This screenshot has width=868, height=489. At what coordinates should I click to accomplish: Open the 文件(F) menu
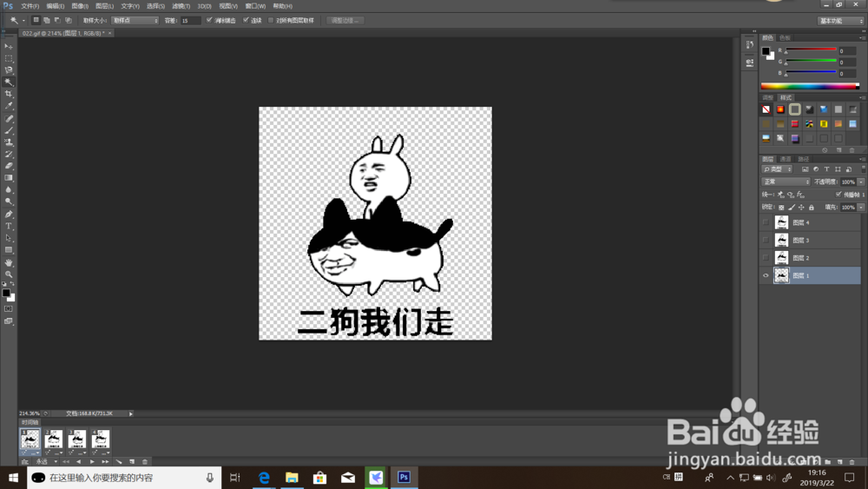pyautogui.click(x=30, y=6)
